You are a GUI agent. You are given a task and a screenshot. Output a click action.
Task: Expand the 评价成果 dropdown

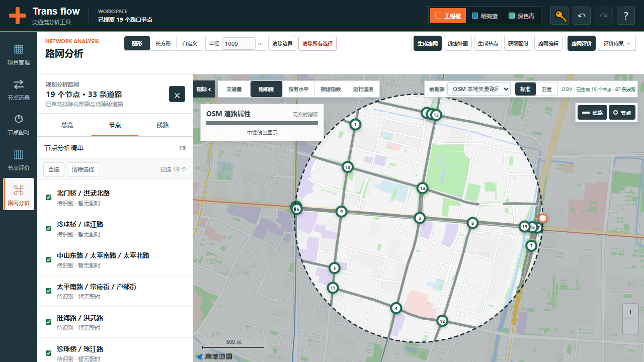[616, 44]
